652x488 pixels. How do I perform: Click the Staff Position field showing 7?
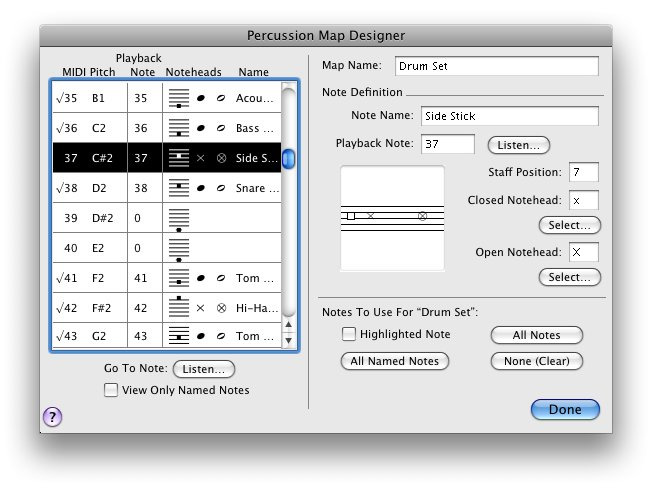(584, 172)
